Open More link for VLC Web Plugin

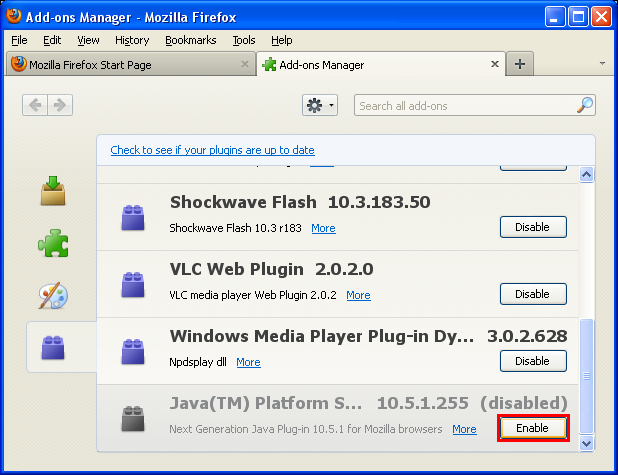click(358, 295)
